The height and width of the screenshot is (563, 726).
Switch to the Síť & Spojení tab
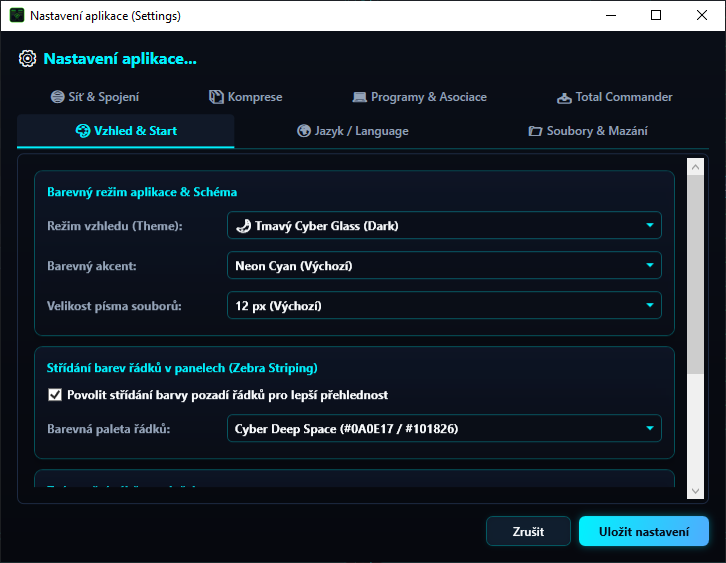tap(95, 97)
